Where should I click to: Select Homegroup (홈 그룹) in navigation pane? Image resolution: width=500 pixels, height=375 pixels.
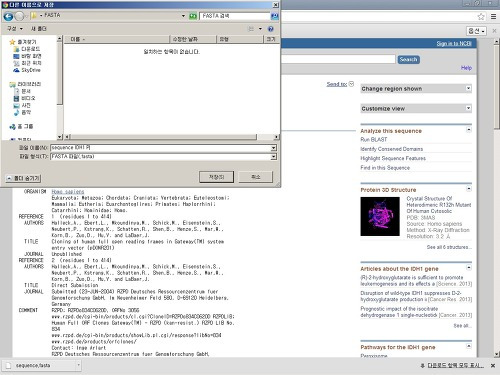[21, 126]
